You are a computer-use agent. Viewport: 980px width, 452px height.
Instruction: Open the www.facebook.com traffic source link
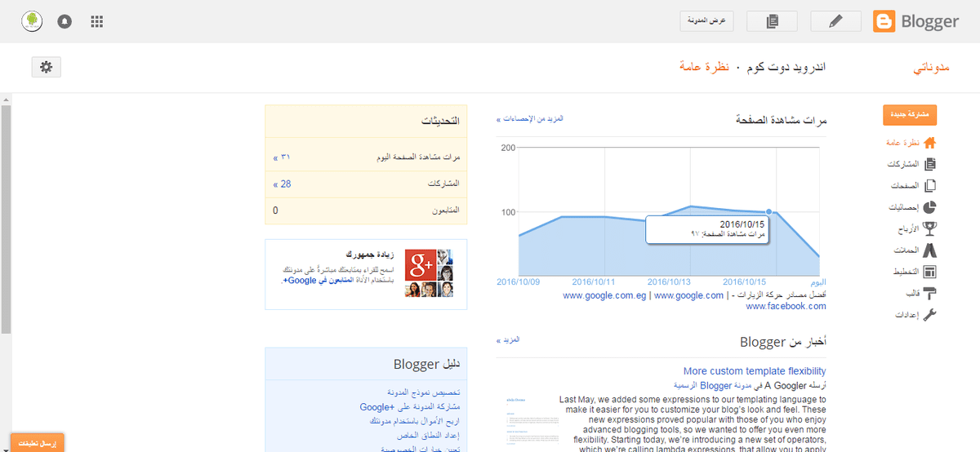(786, 306)
